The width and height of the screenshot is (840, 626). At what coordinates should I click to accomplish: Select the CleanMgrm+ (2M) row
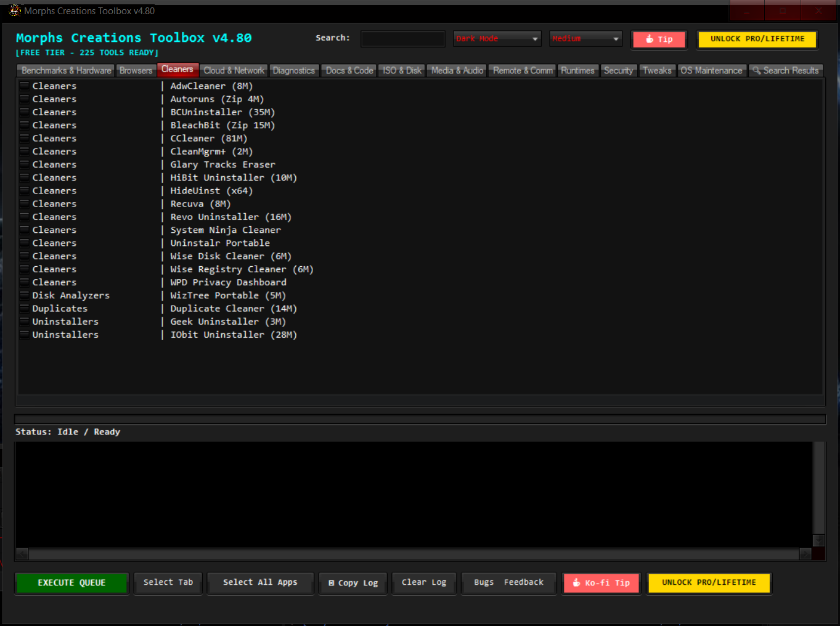pyautogui.click(x=420, y=151)
